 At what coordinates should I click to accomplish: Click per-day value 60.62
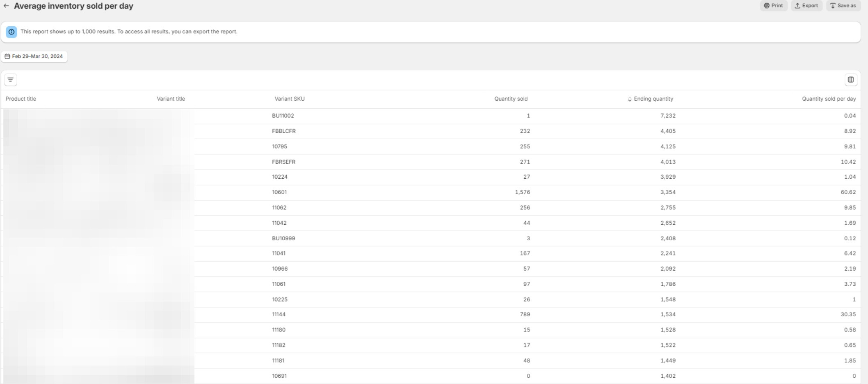tap(848, 192)
